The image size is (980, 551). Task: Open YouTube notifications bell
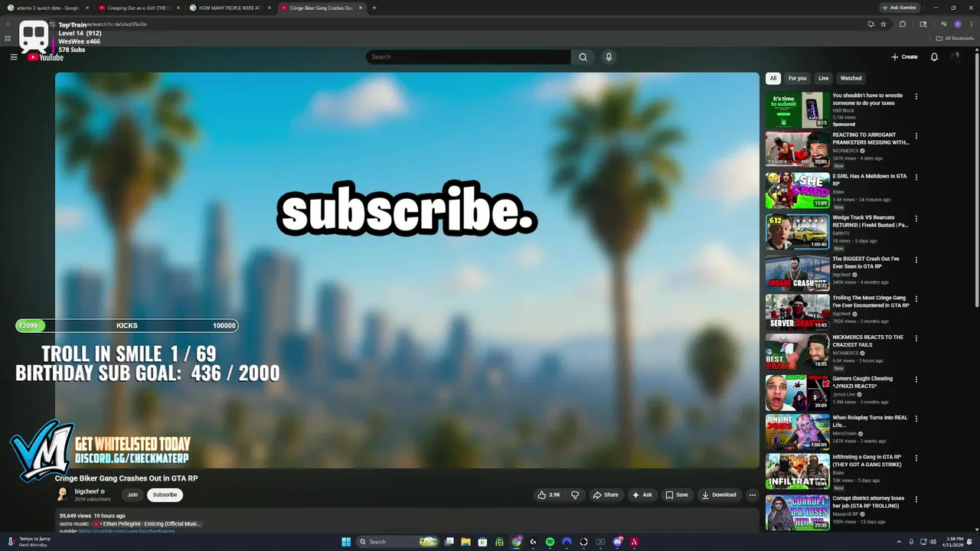pyautogui.click(x=934, y=57)
